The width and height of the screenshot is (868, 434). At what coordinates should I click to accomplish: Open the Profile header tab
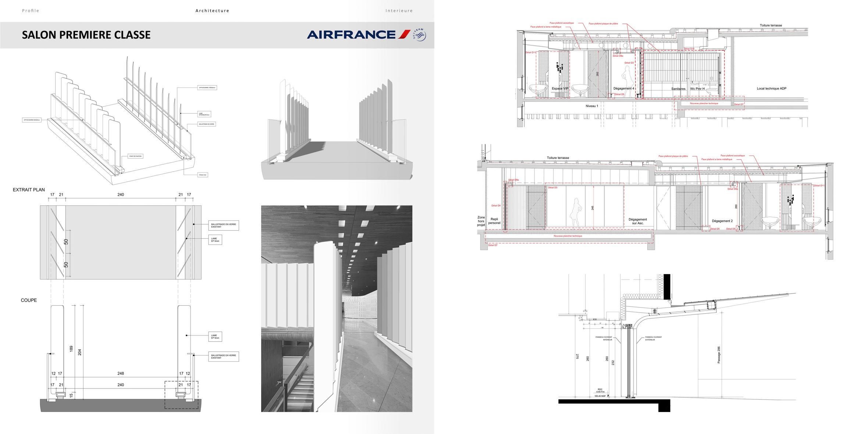tap(31, 11)
